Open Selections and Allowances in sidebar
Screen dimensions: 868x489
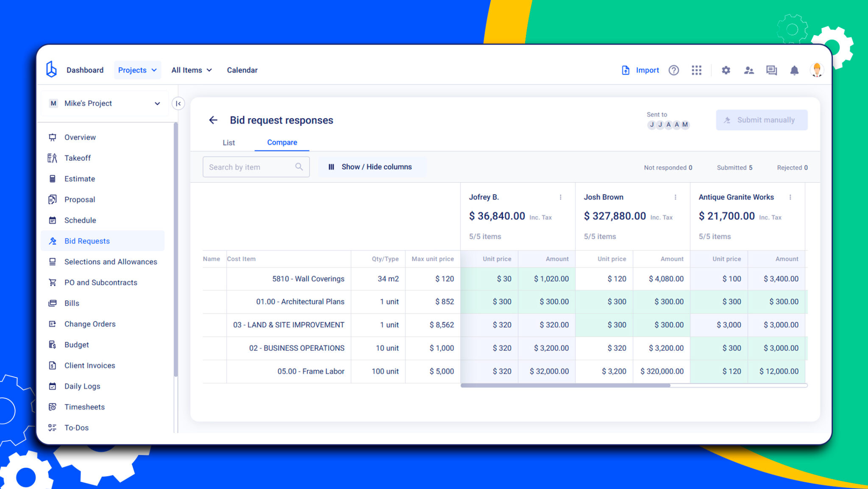(x=111, y=262)
